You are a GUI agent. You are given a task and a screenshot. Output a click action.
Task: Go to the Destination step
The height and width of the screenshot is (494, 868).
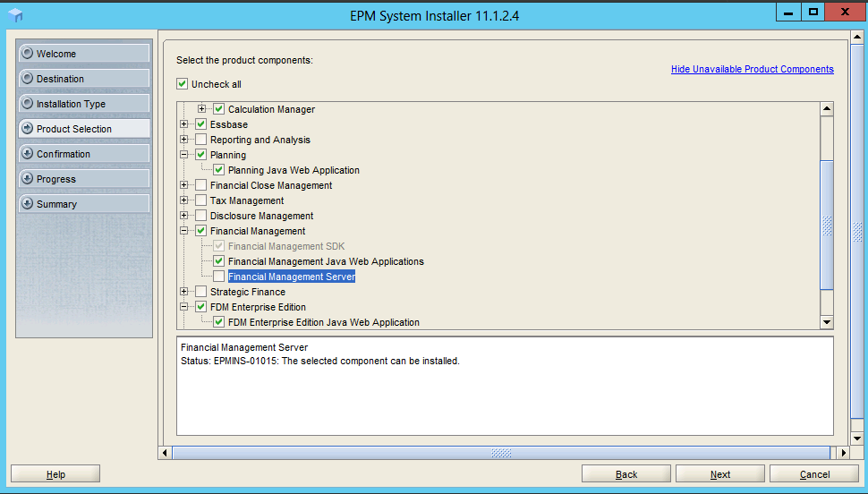click(84, 79)
